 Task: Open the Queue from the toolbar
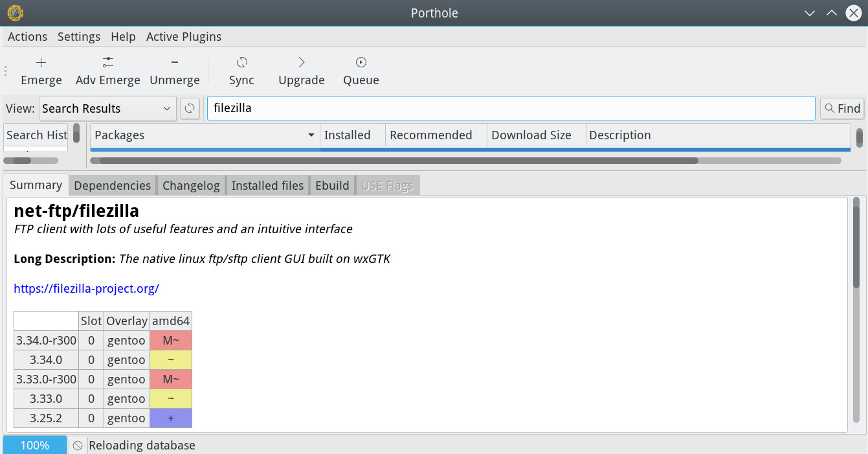361,71
